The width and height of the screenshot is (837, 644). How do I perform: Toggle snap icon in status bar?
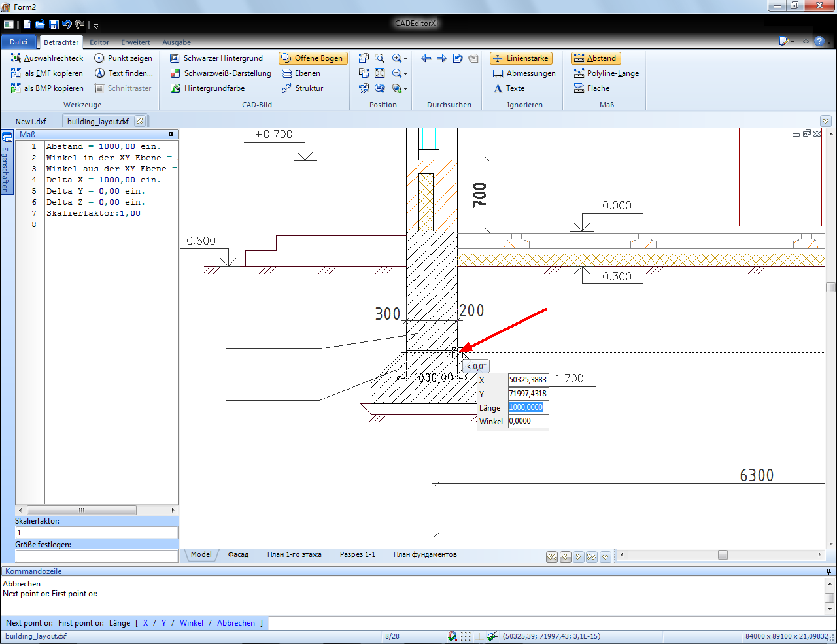pos(452,636)
